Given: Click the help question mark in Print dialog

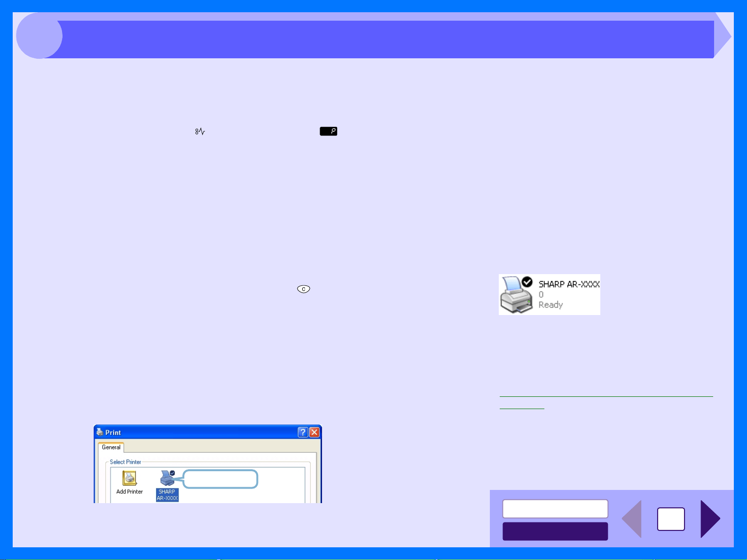Looking at the screenshot, I should (303, 432).
